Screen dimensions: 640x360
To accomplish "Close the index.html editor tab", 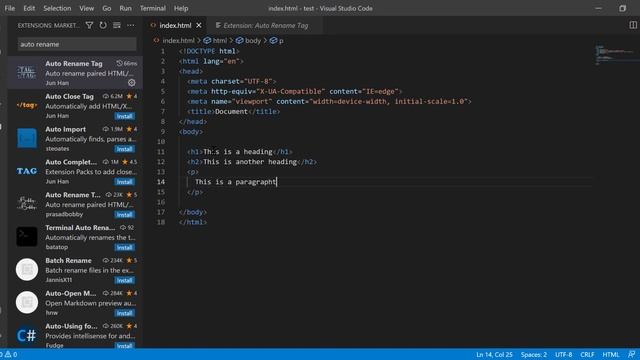I will [x=199, y=25].
